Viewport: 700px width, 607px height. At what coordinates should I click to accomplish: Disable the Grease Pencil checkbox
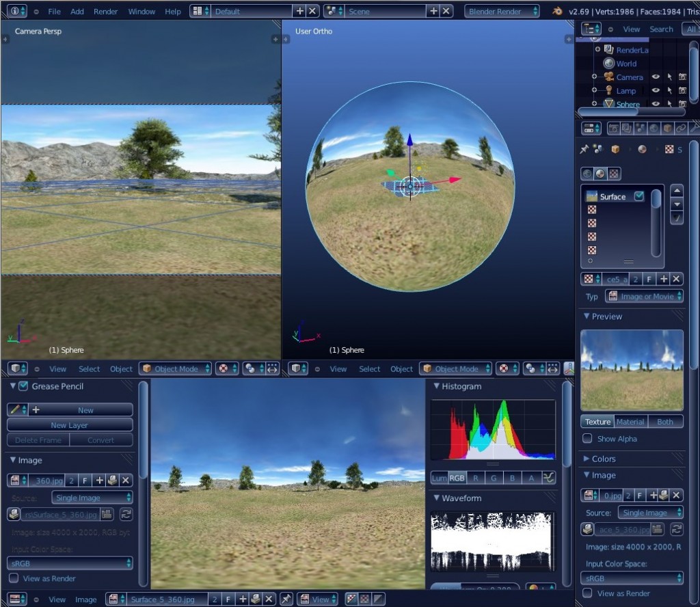[23, 386]
